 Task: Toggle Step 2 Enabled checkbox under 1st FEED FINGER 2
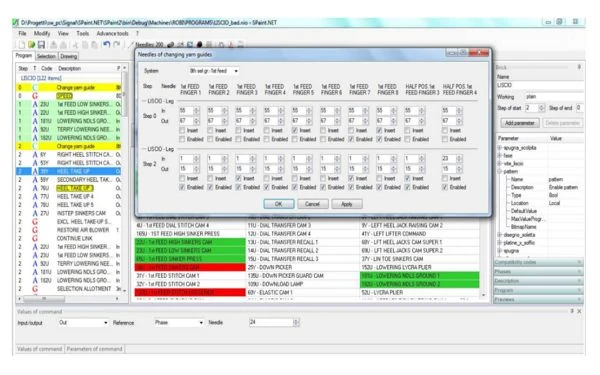pos(210,187)
